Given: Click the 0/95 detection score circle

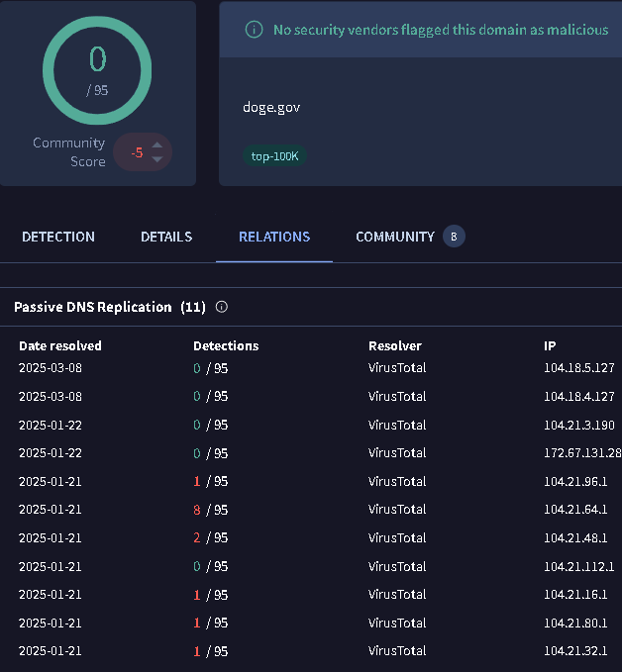Looking at the screenshot, I should [97, 67].
